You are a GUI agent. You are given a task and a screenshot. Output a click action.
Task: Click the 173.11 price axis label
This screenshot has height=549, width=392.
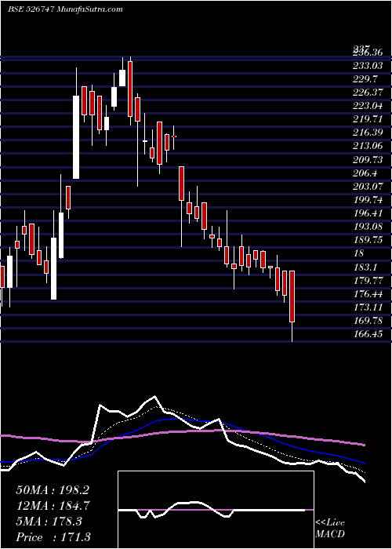click(x=368, y=307)
